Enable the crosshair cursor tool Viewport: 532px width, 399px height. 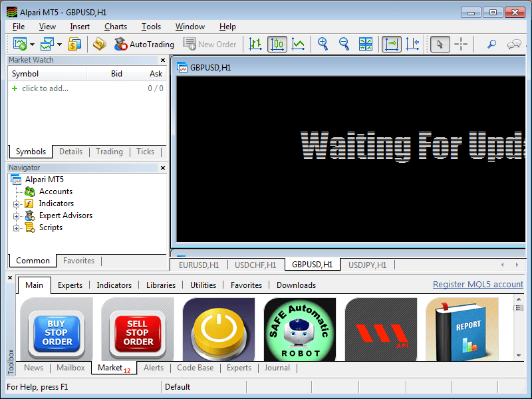tap(461, 45)
